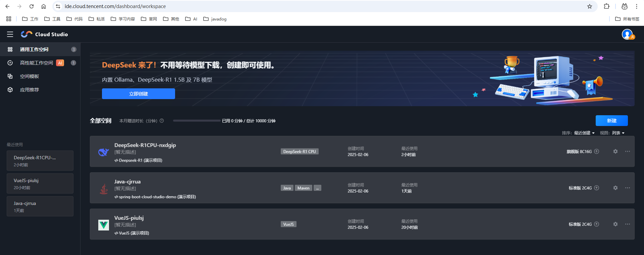Open Chrome three-dot menu
The width and height of the screenshot is (644, 255).
click(637, 6)
